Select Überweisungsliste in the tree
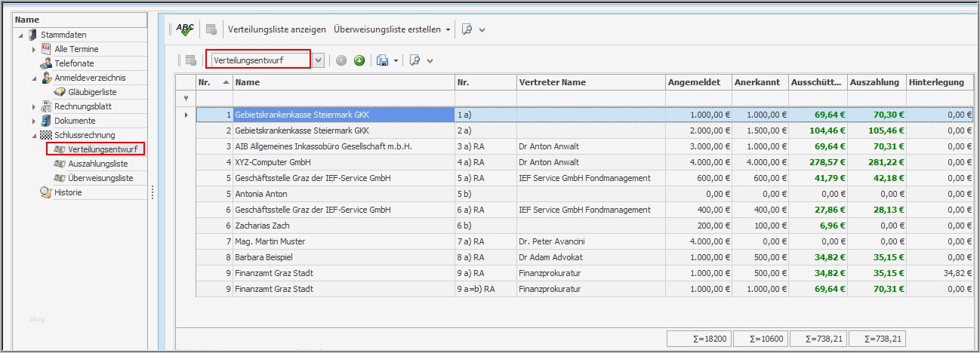 click(101, 178)
